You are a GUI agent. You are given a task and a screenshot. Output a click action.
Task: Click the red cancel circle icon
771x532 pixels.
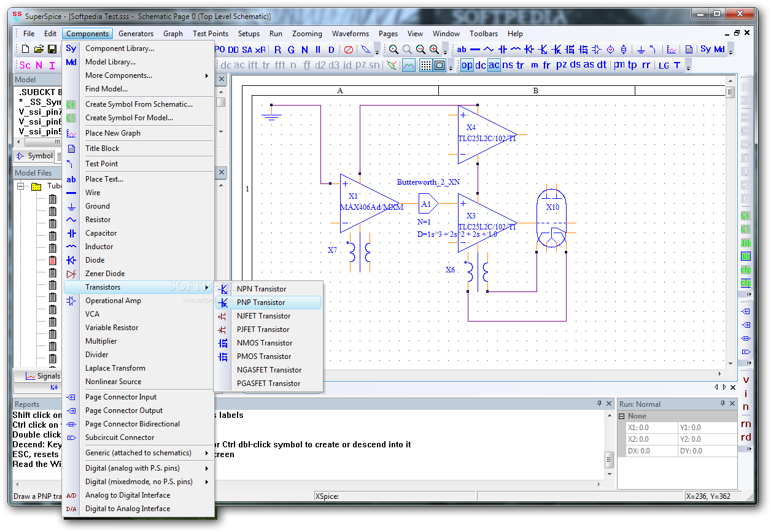coord(349,50)
